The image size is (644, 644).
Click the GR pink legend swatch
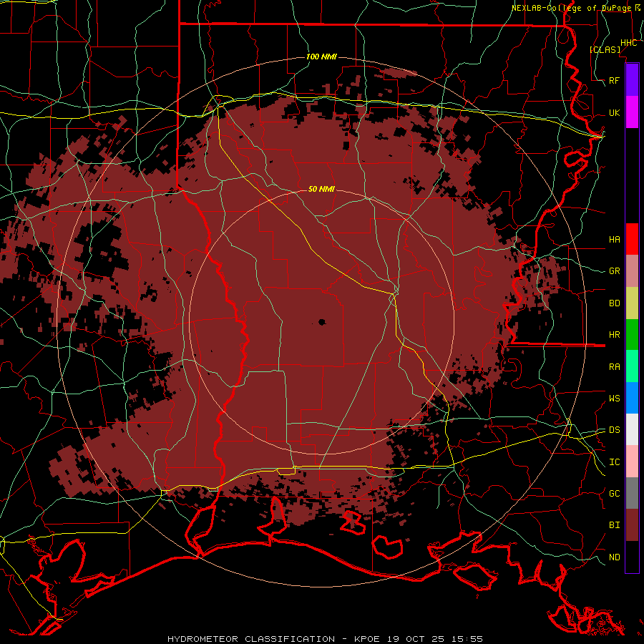pyautogui.click(x=632, y=270)
